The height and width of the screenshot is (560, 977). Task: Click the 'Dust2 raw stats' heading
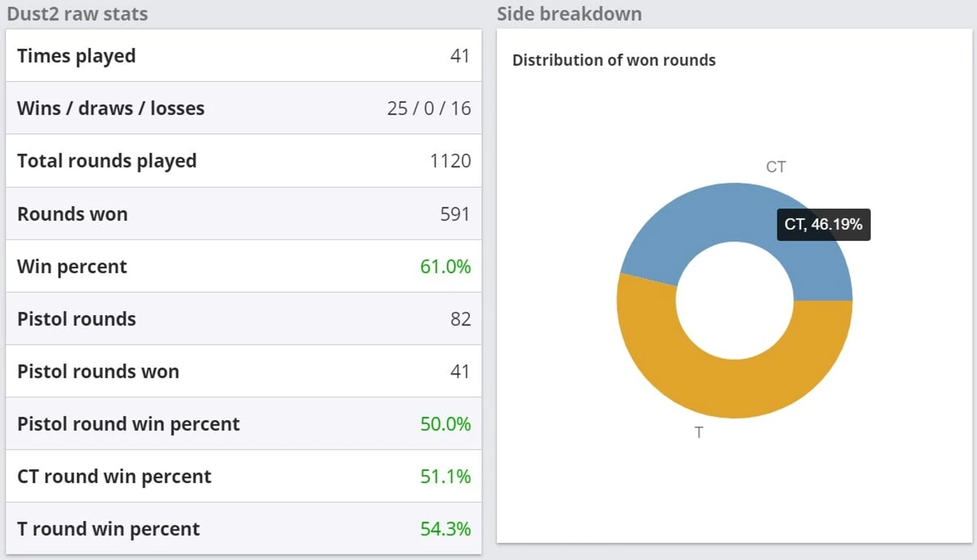point(77,13)
